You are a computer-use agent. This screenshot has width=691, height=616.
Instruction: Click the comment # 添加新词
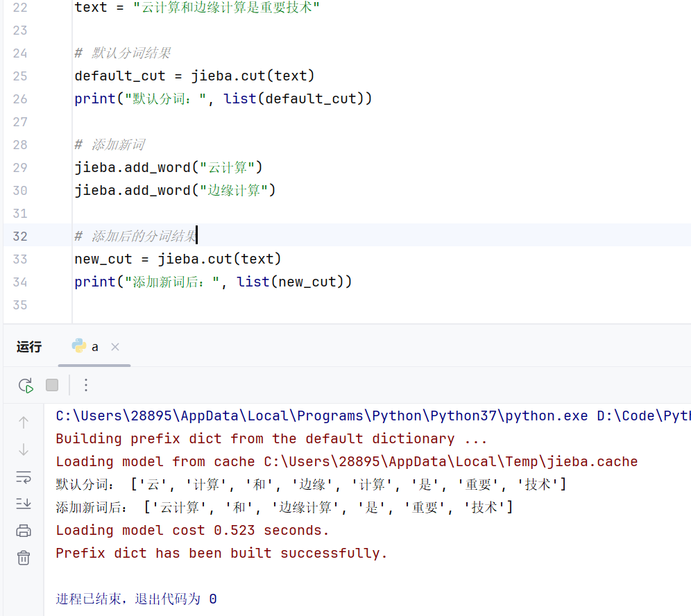(x=110, y=145)
